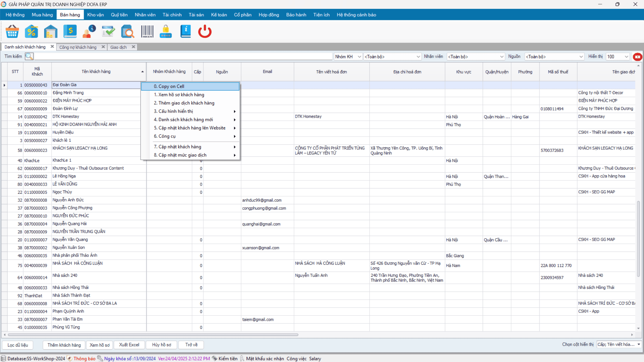Close the Danh sách khách hàng tab
This screenshot has height=362, width=644.
click(x=52, y=47)
